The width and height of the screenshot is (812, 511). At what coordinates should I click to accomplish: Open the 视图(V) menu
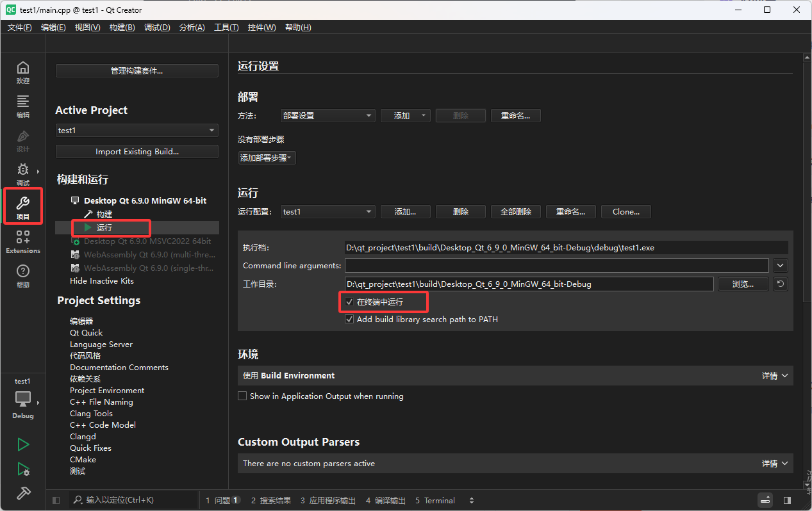(87, 27)
